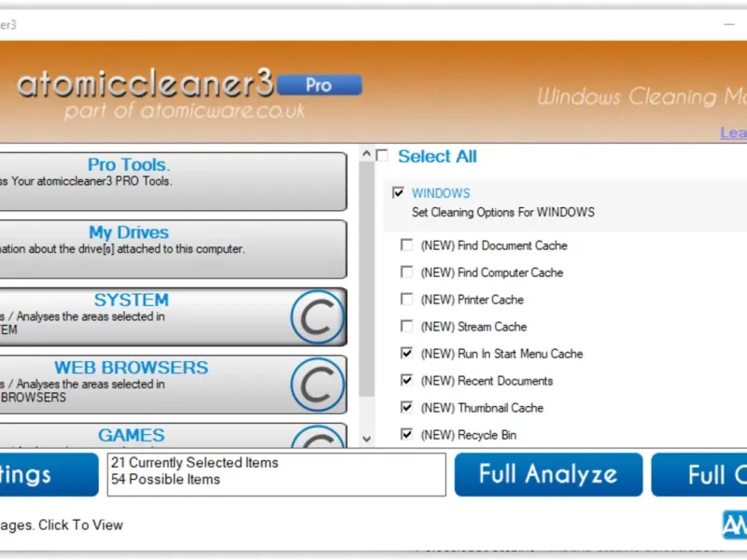Click the WEB BROWSERS circular clean icon
The width and height of the screenshot is (747, 560).
[x=317, y=385]
